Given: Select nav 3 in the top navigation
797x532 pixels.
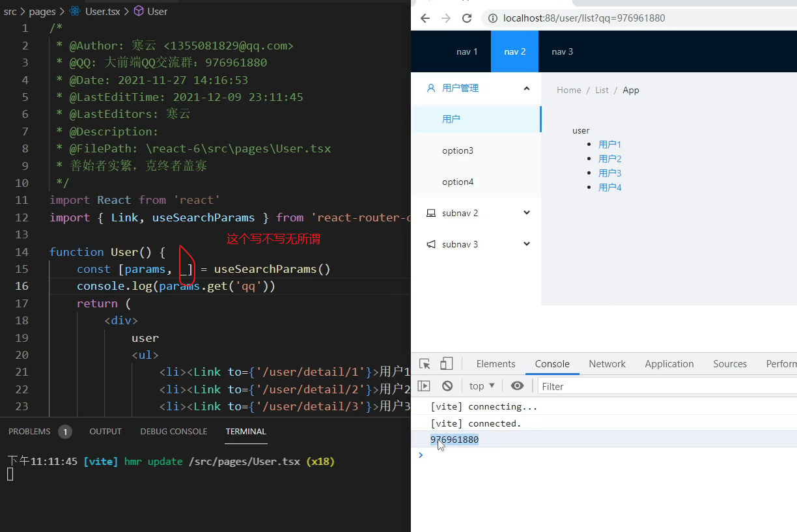Looking at the screenshot, I should pos(562,51).
